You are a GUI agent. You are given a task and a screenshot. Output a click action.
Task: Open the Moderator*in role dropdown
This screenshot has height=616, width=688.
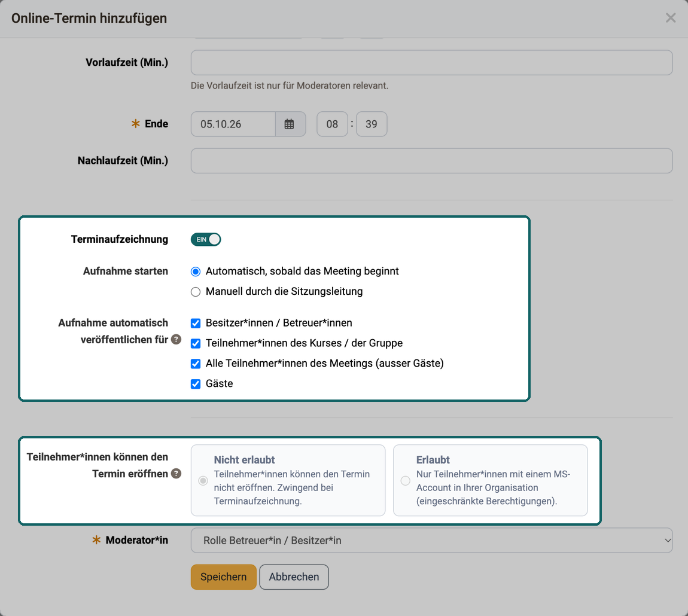431,540
